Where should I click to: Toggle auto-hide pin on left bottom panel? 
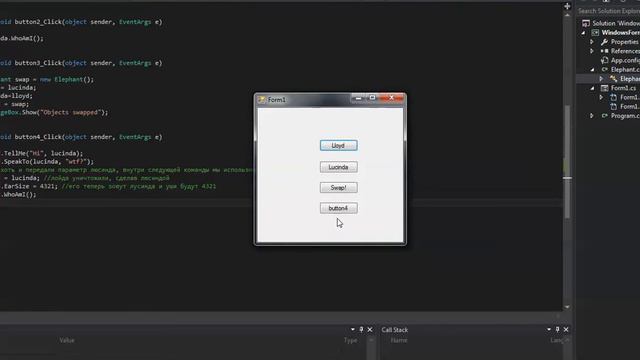pyautogui.click(x=361, y=329)
